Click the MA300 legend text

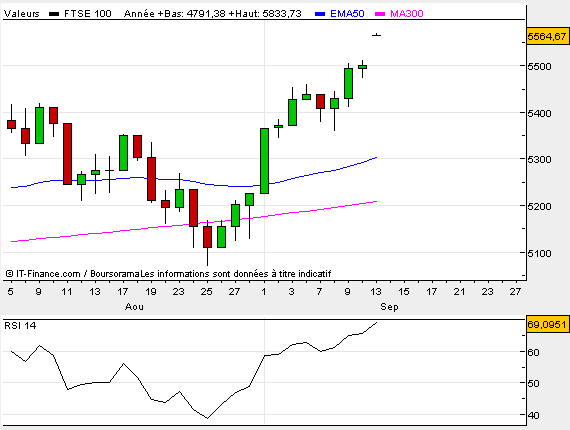[407, 14]
